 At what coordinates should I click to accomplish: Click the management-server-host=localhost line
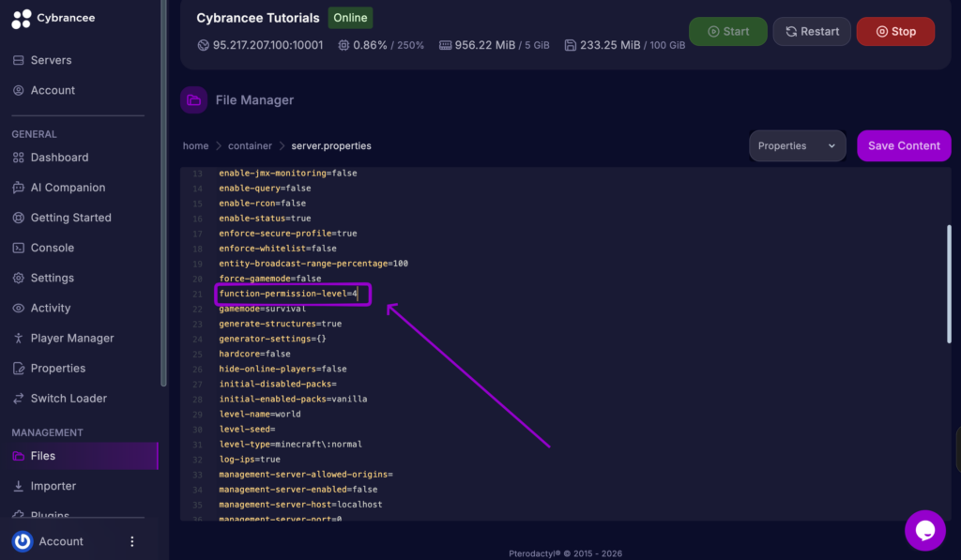coord(300,505)
